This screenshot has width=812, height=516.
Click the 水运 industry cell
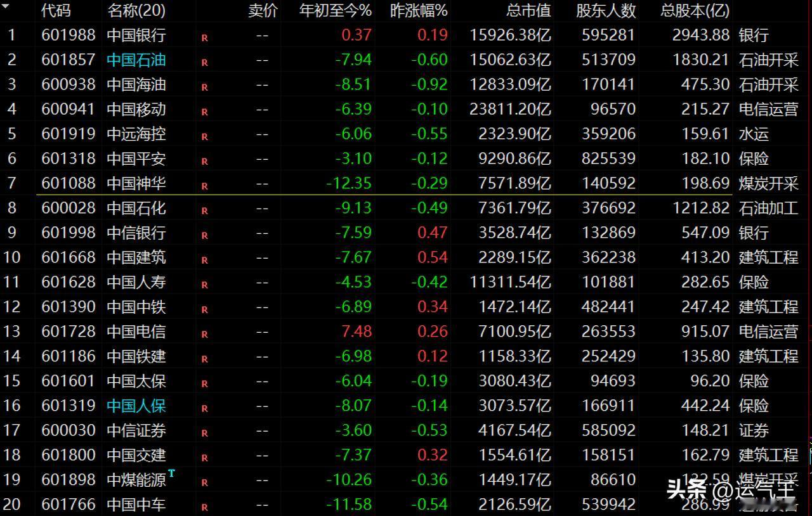754,134
